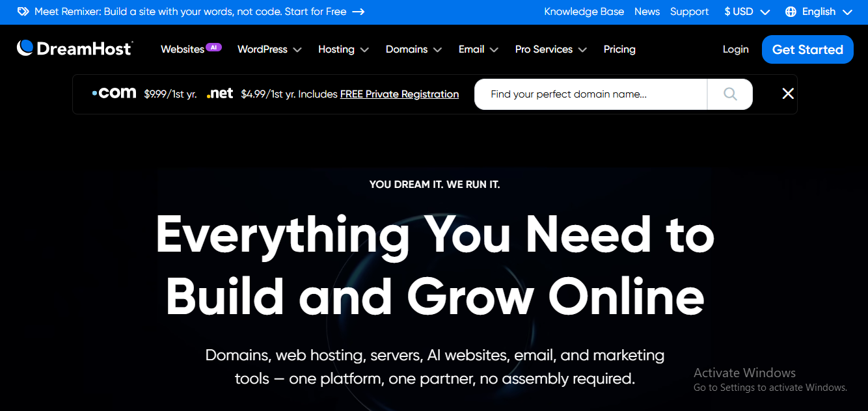Click the domain name search field

(591, 94)
